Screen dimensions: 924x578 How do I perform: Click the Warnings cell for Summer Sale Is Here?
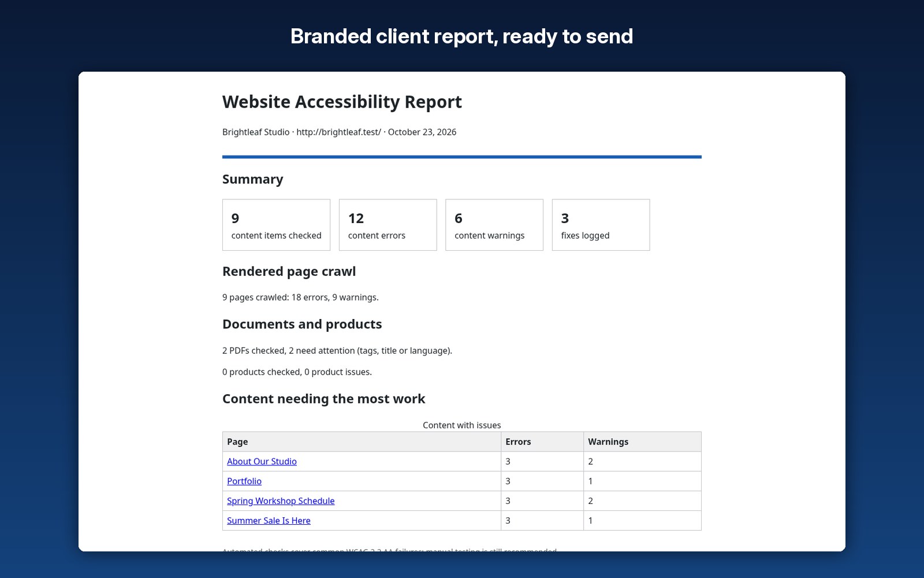pyautogui.click(x=643, y=520)
